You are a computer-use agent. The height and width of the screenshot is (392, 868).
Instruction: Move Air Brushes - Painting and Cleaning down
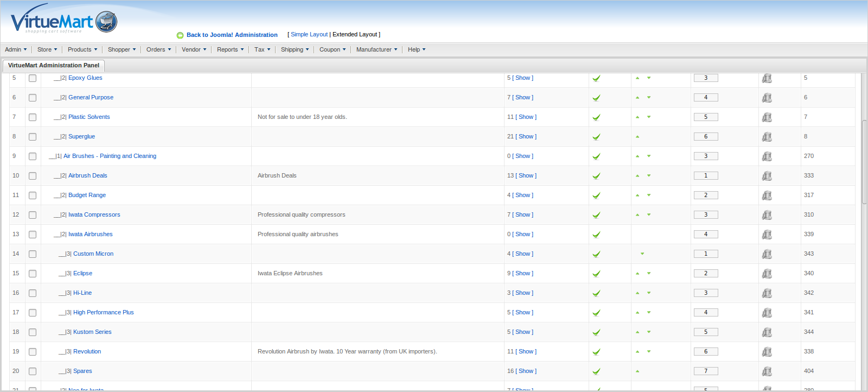[649, 156]
